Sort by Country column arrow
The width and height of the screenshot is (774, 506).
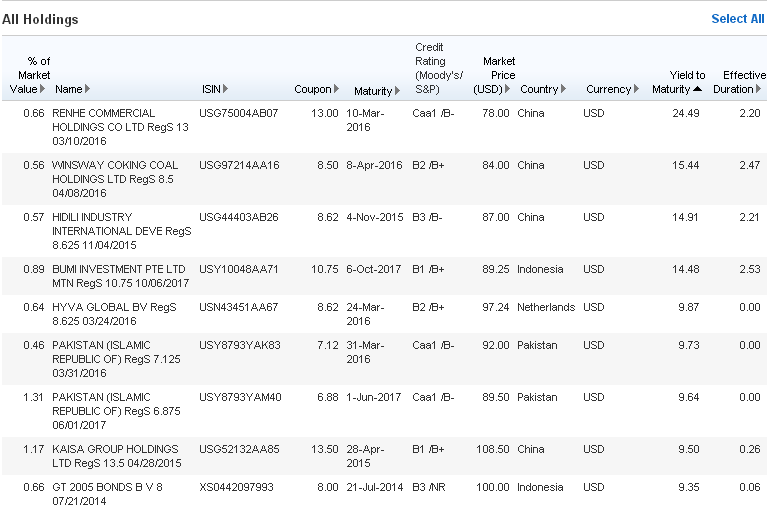pos(563,89)
